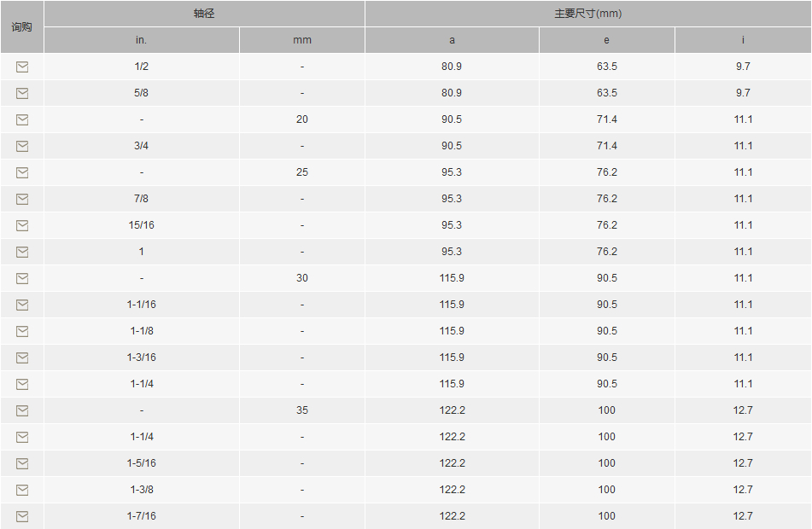
Task: Select the in. column header
Action: point(142,40)
